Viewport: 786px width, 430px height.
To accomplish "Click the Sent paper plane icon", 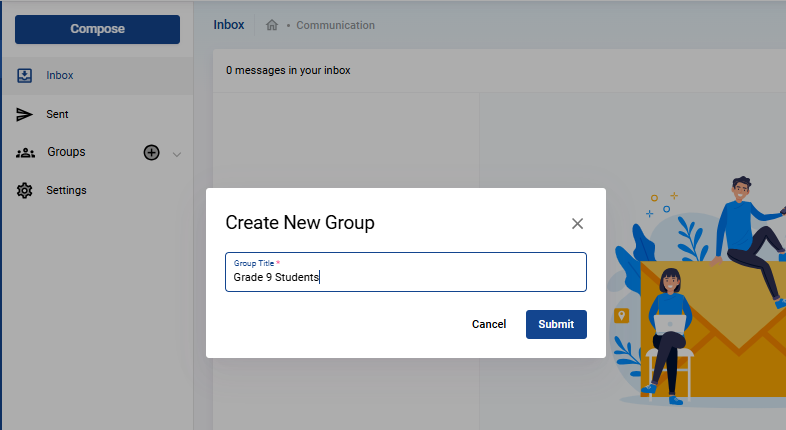I will 24,114.
